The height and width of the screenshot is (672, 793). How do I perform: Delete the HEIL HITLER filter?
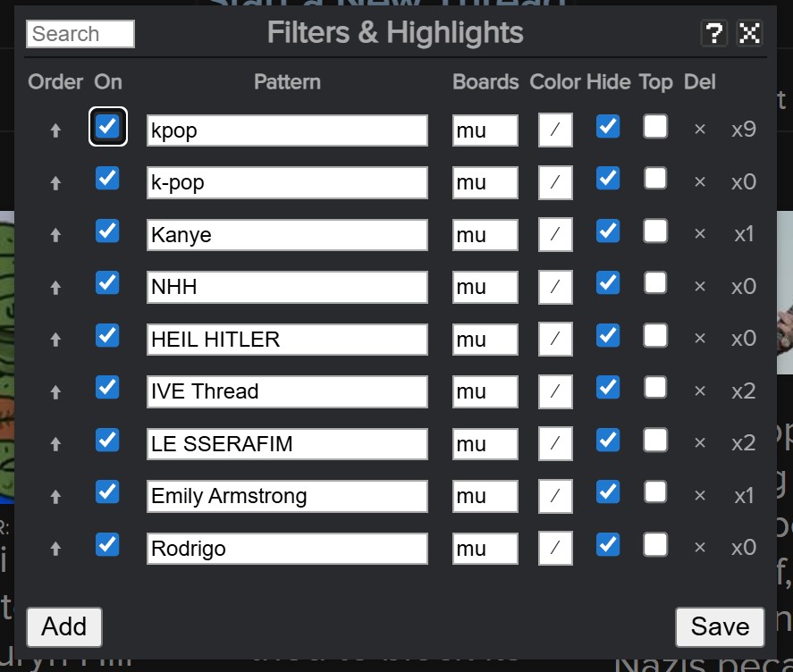(700, 339)
